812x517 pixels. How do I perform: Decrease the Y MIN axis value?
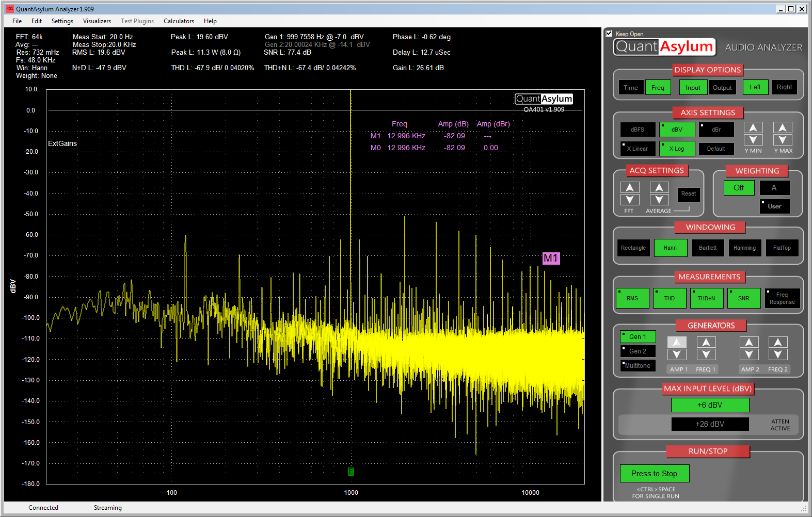[753, 140]
